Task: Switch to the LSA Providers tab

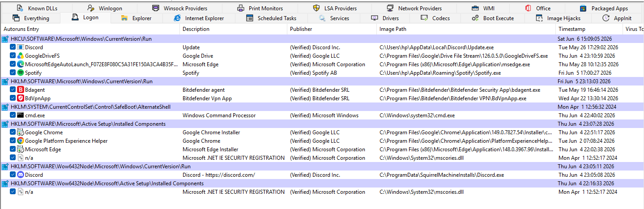Action: point(335,8)
